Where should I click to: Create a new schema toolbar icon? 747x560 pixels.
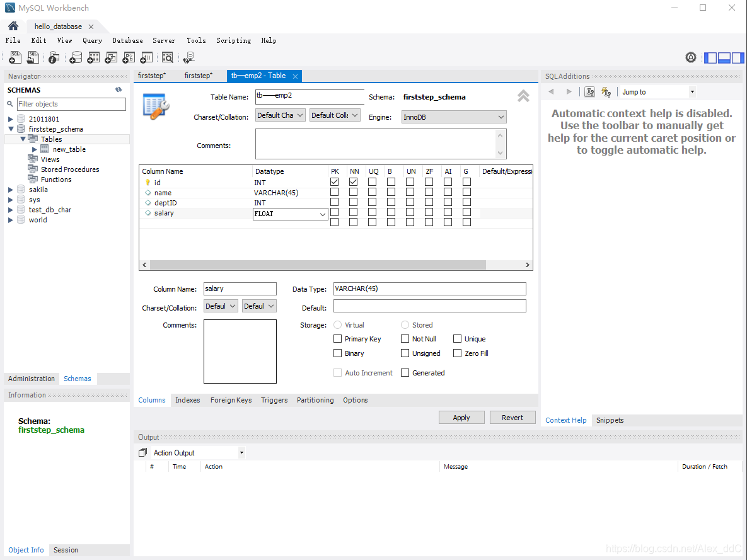click(x=75, y=57)
